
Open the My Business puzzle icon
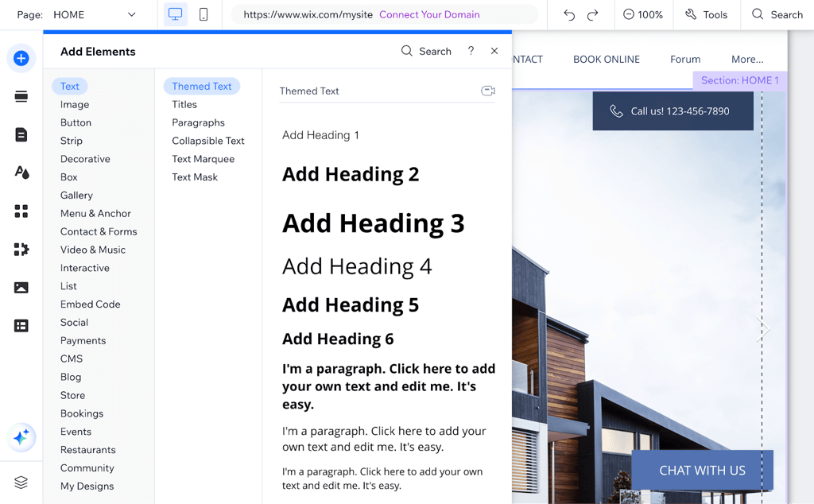point(21,250)
